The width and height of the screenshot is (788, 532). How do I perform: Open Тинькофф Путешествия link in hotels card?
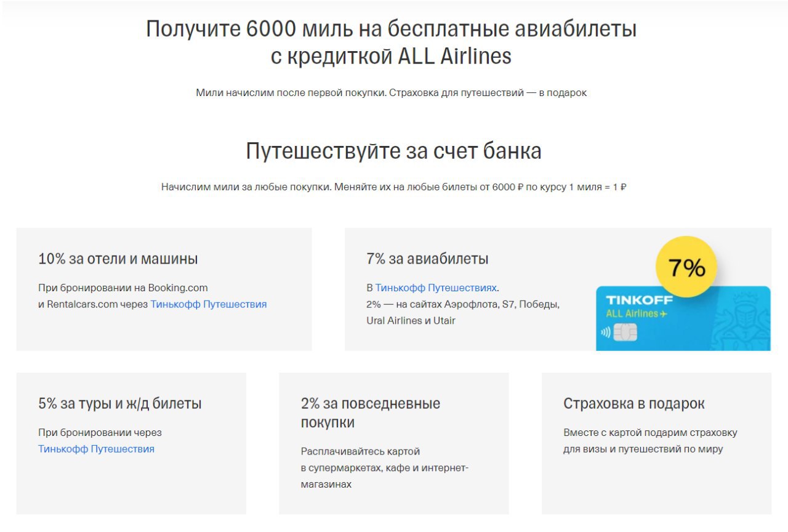point(209,304)
